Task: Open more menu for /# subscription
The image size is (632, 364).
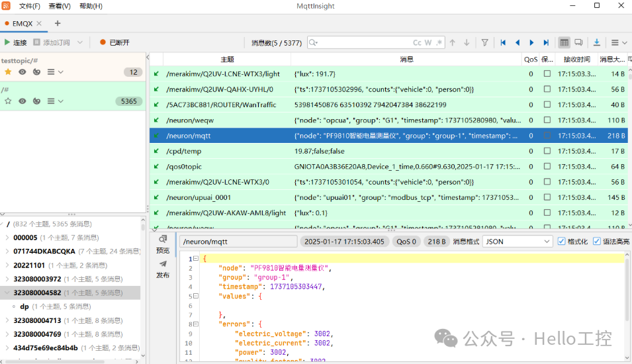Action: pos(55,101)
